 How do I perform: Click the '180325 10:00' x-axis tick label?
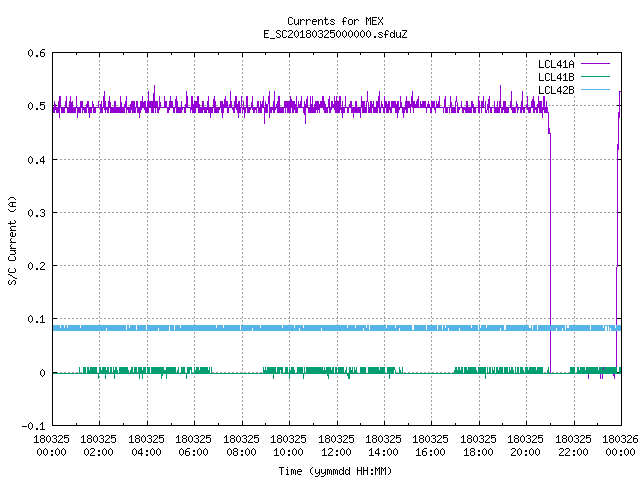[289, 446]
